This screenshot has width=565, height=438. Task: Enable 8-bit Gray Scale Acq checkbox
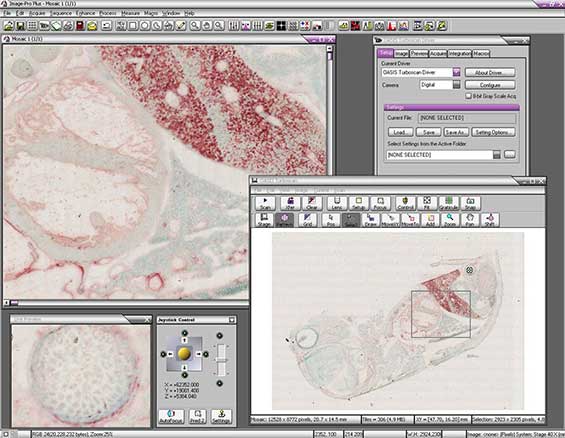click(x=468, y=96)
